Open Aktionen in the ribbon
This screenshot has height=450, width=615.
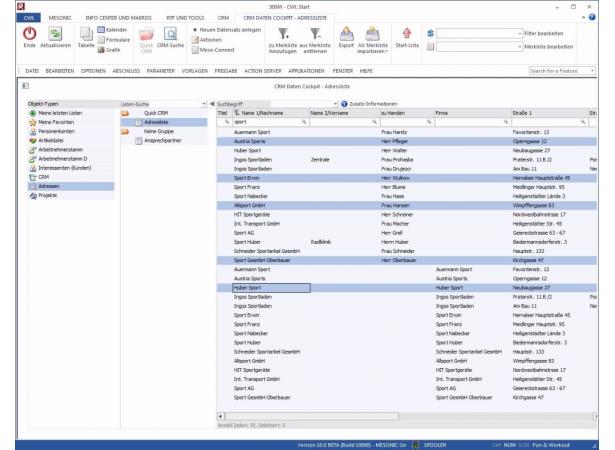point(207,40)
